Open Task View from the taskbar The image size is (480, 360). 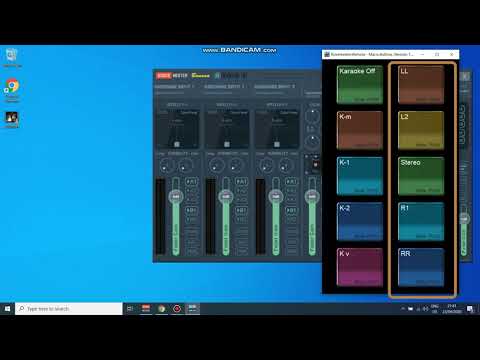[130, 309]
